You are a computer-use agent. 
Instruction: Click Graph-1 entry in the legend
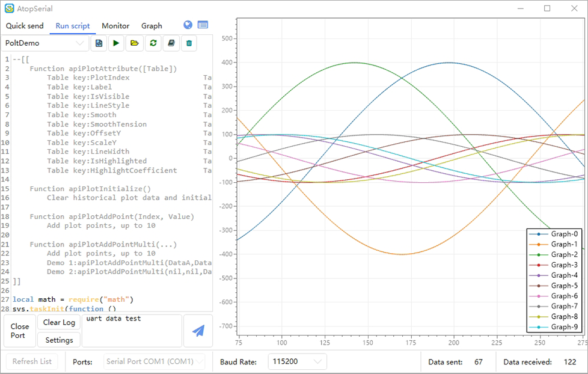(x=554, y=244)
